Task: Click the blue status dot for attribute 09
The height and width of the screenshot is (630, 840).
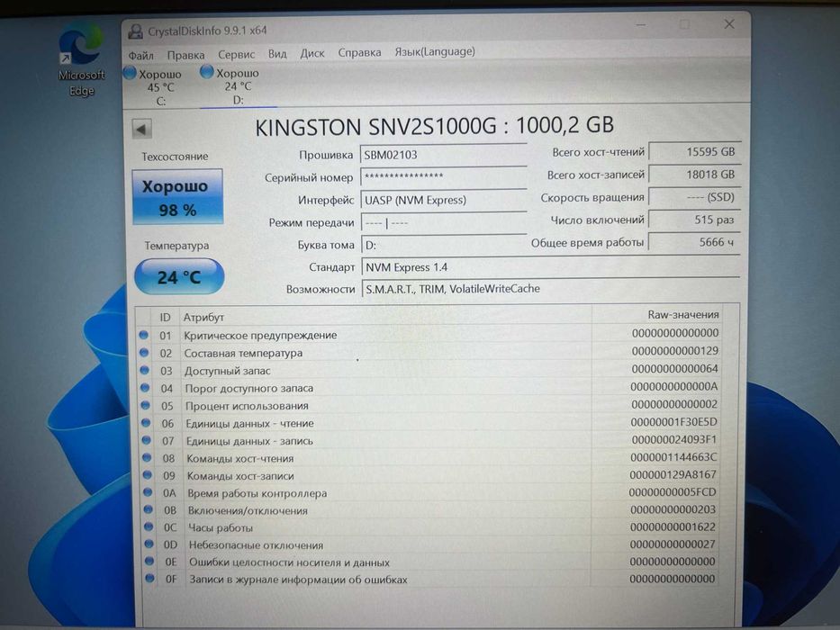Action: point(148,476)
